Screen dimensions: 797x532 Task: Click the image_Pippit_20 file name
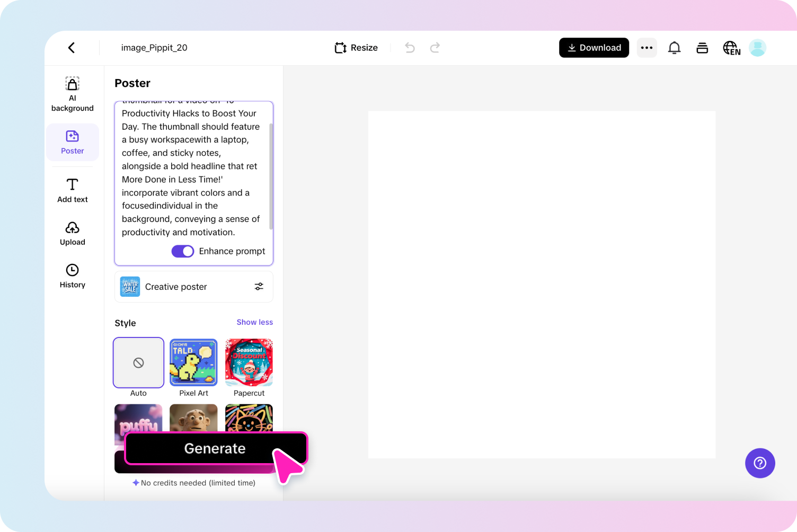[x=154, y=48]
